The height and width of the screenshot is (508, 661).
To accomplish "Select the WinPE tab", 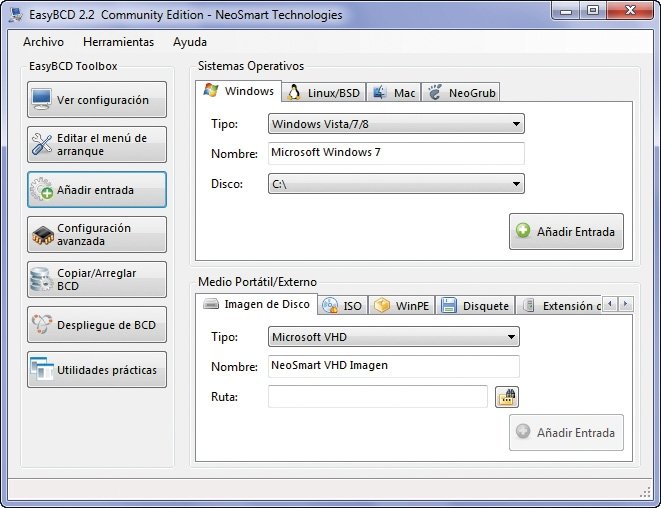I will pyautogui.click(x=401, y=305).
